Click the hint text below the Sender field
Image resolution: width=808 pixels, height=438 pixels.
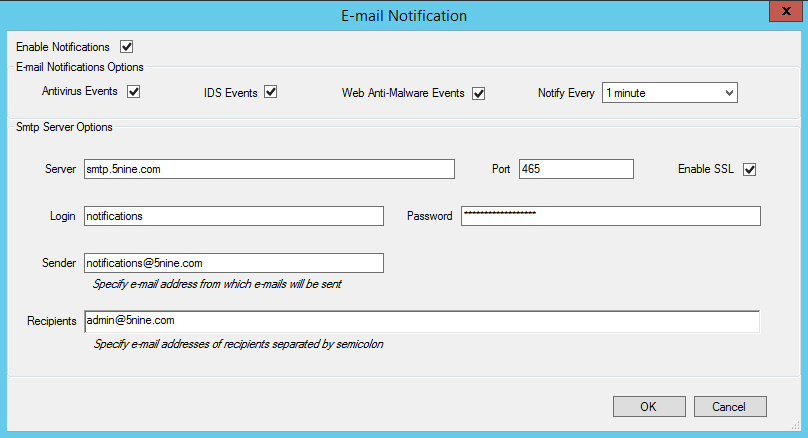(x=217, y=284)
